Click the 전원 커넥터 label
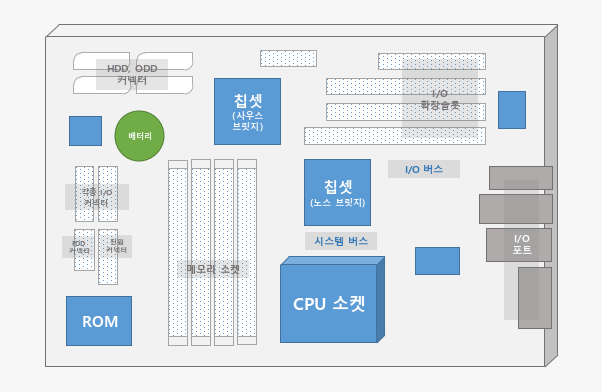Screen dimensions: 602x392 pyautogui.click(x=116, y=246)
